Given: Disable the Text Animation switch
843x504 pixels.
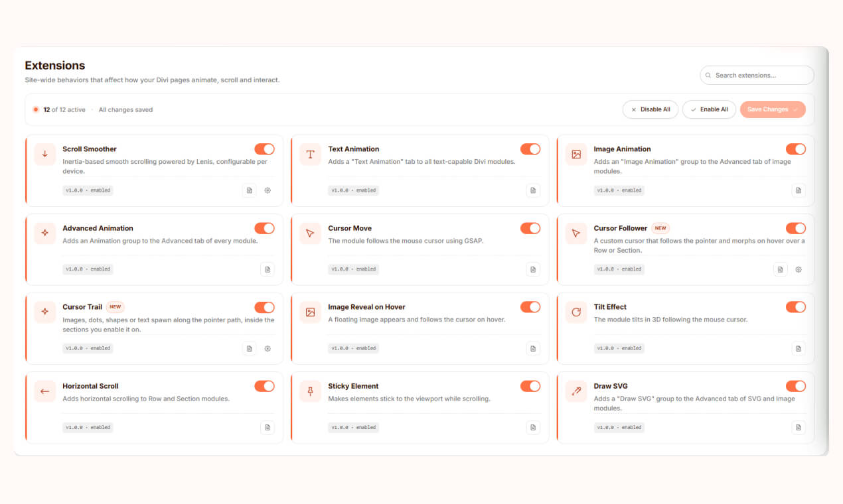Looking at the screenshot, I should (530, 149).
